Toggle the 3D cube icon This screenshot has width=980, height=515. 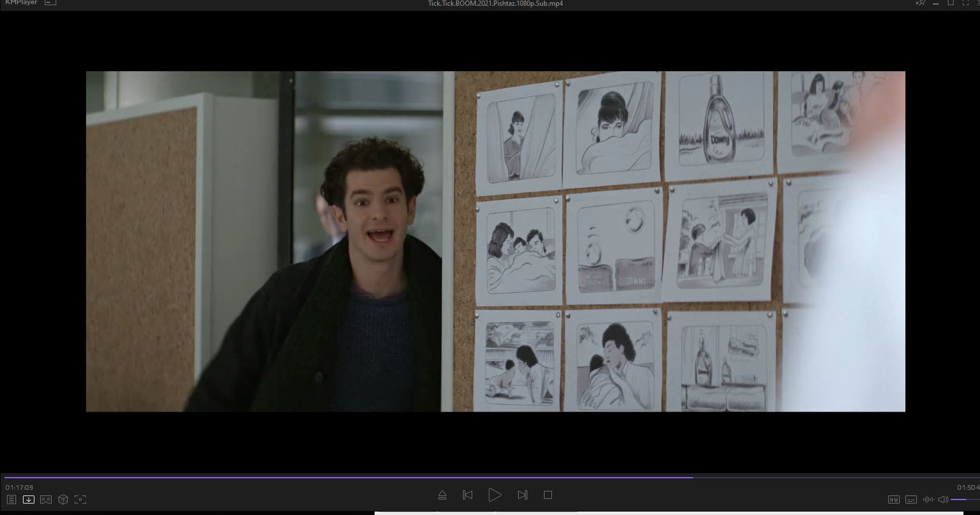tap(63, 499)
